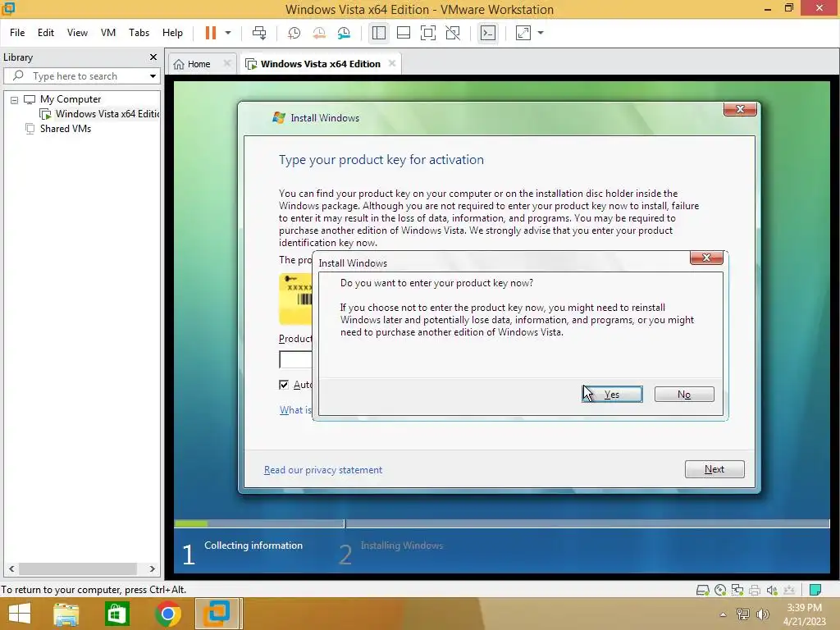Toggle the automatically activate Windows checkbox
840x630 pixels.
pos(284,385)
